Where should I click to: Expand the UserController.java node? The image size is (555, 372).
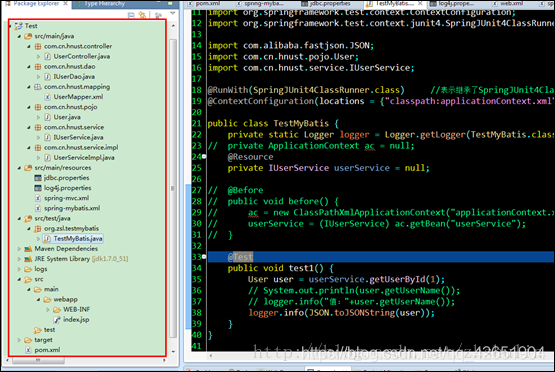tap(39, 57)
